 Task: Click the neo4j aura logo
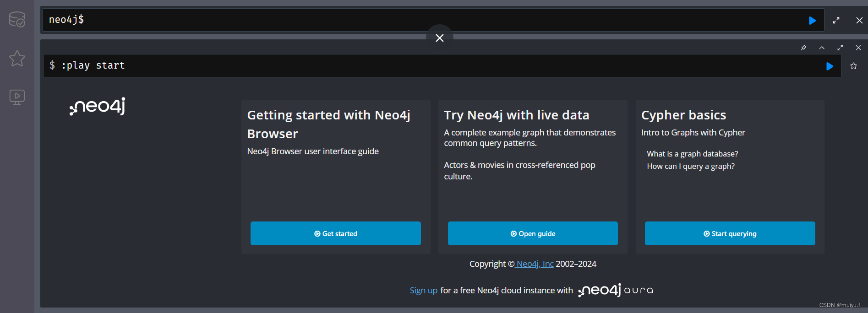point(616,290)
